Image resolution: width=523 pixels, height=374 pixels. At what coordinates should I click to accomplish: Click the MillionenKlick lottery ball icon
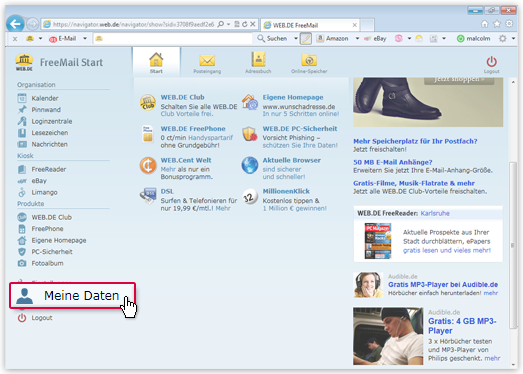click(x=250, y=197)
